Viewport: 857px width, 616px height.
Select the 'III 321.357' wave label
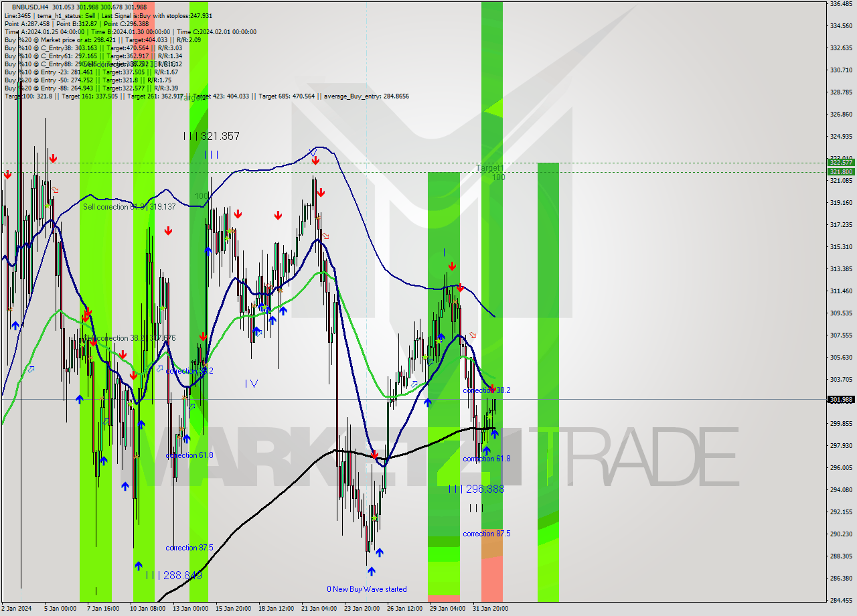tap(211, 136)
